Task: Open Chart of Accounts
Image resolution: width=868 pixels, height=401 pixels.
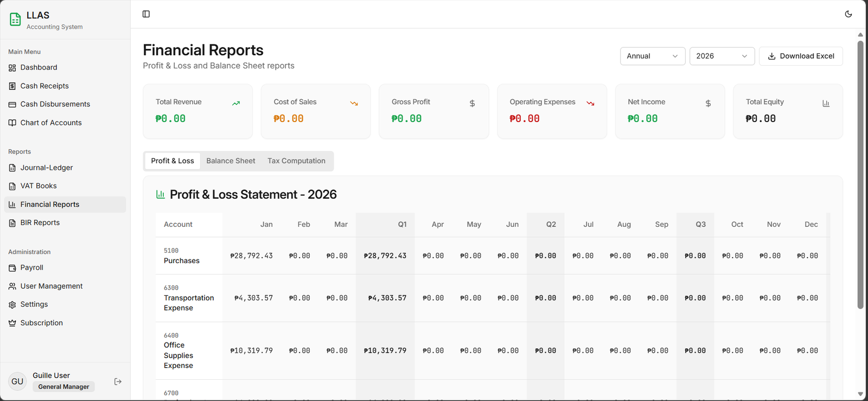Action: tap(51, 123)
